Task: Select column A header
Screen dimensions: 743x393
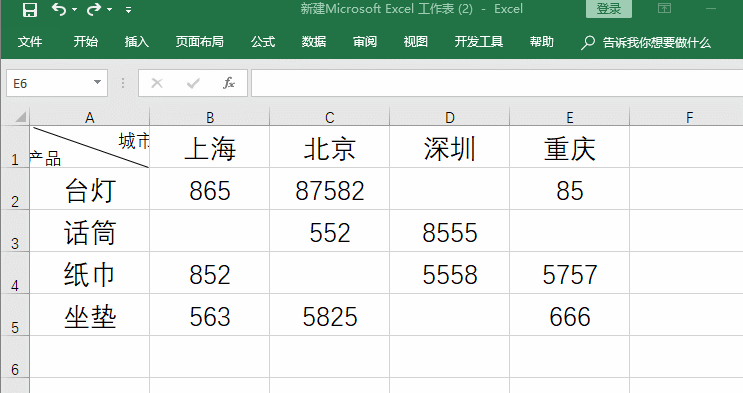Action: (90, 117)
